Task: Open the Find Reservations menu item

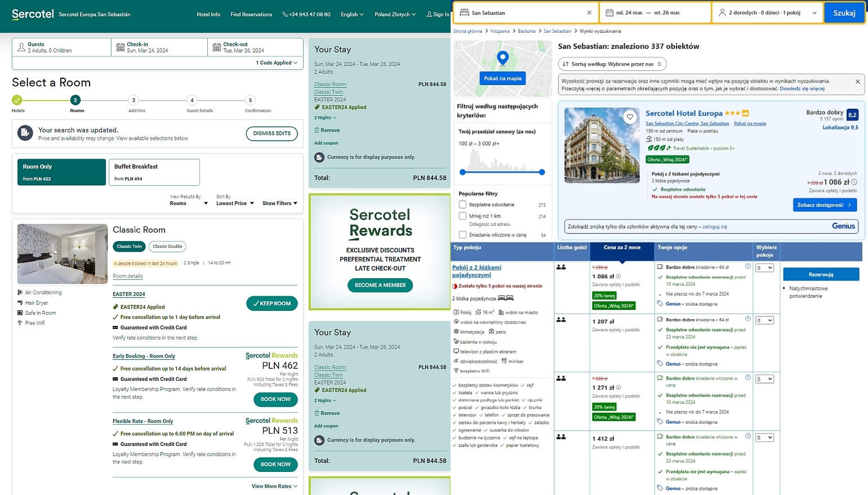Action: point(251,15)
